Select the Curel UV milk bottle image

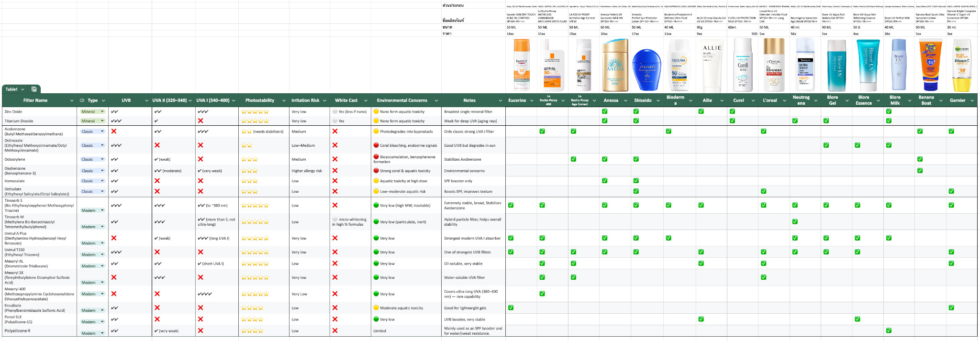tap(743, 65)
